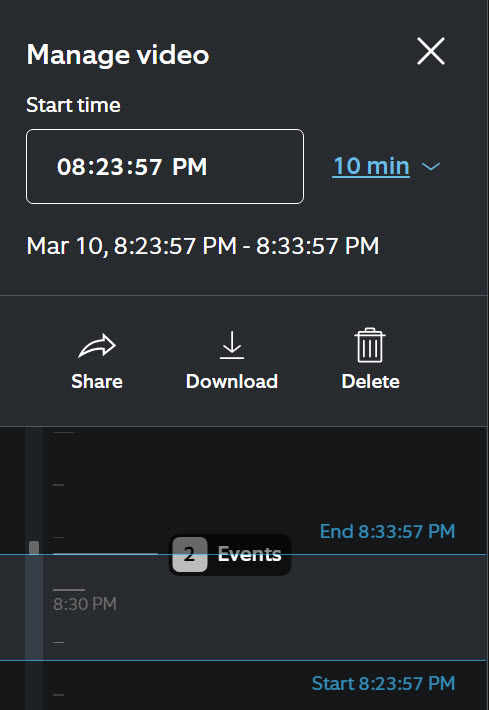
Task: Click the number 2 event count badge
Action: (x=190, y=555)
